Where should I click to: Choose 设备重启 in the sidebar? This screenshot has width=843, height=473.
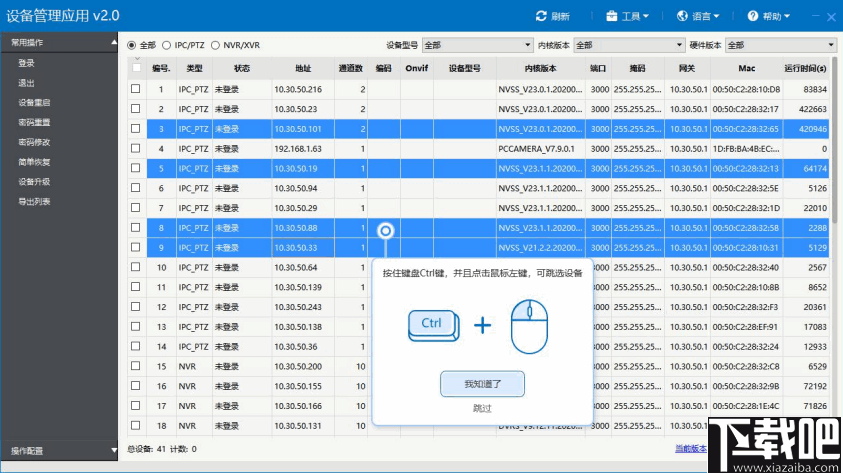(x=34, y=103)
